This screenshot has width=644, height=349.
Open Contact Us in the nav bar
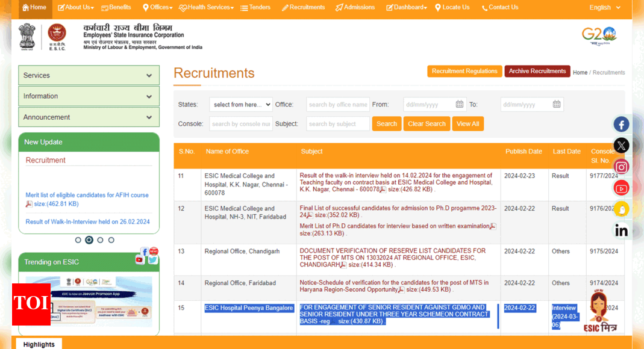tap(500, 7)
